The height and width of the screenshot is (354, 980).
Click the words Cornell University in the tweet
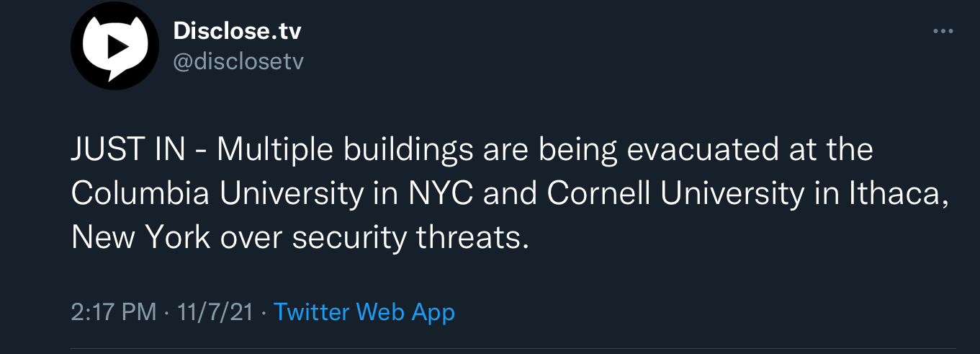[x=676, y=193]
